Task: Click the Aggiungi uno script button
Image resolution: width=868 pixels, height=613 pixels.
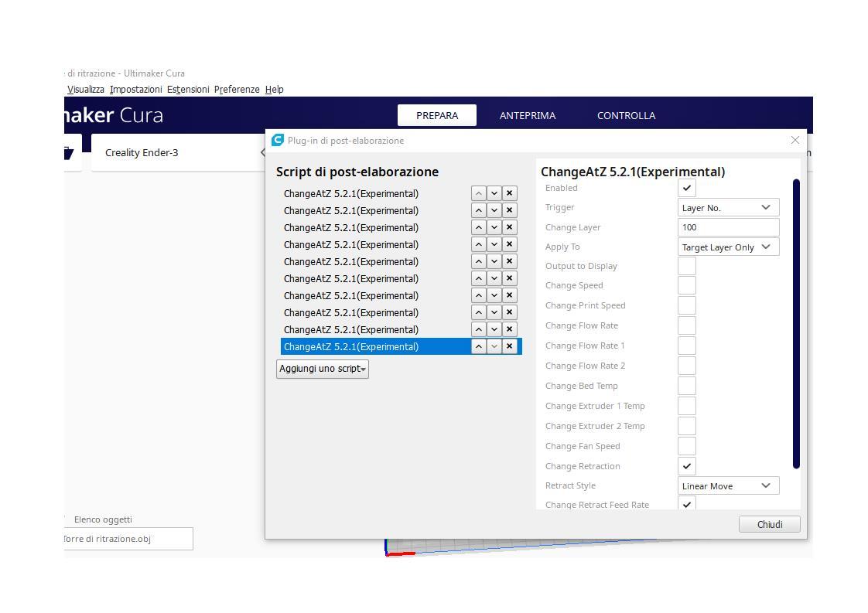Action: (x=323, y=369)
